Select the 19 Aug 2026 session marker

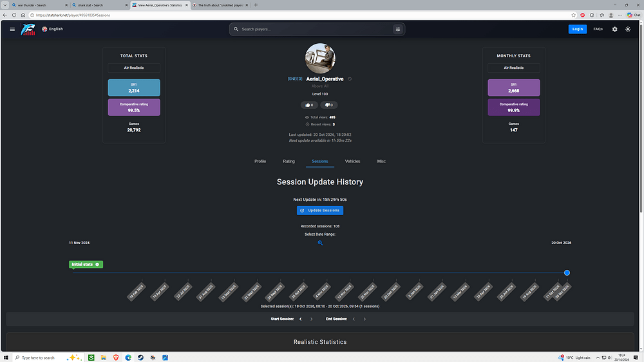point(529,292)
